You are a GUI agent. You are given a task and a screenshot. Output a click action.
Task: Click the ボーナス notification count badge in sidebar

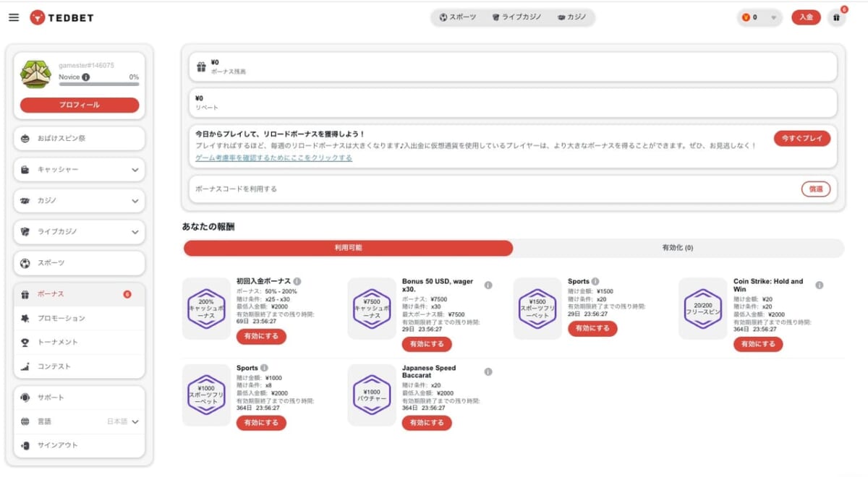click(x=127, y=294)
